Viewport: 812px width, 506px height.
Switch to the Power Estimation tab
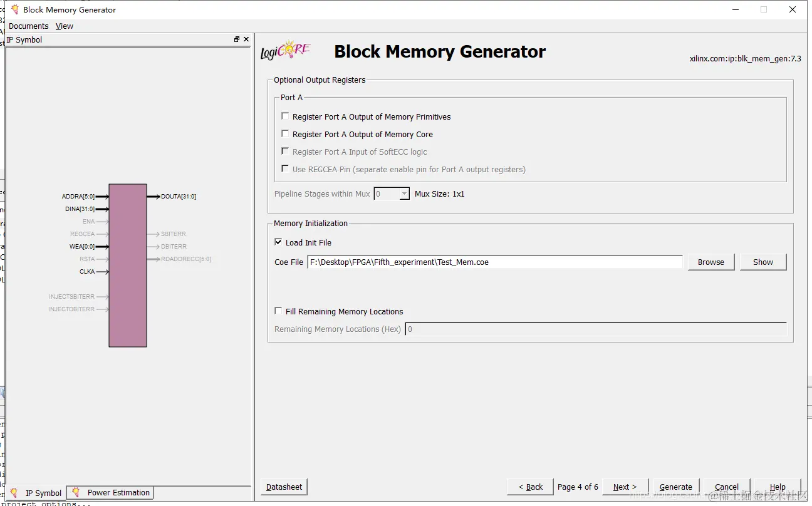point(111,492)
